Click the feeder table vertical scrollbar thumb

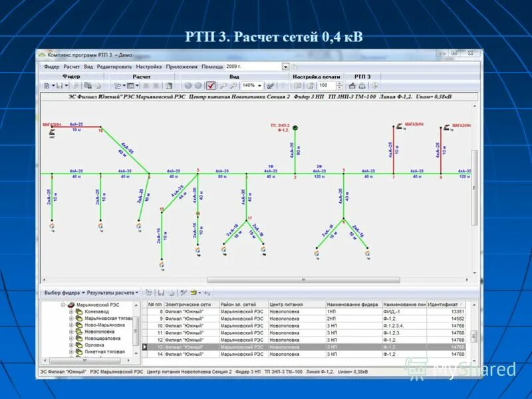tap(474, 336)
